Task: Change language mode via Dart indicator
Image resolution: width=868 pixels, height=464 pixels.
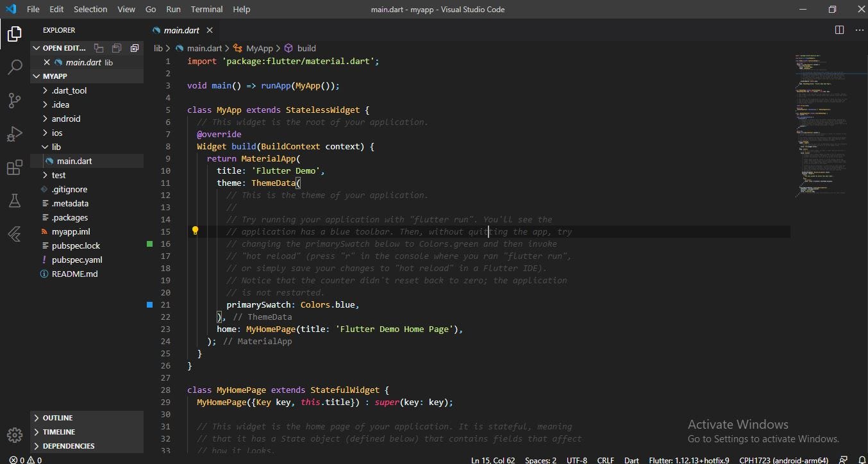Action: point(631,460)
